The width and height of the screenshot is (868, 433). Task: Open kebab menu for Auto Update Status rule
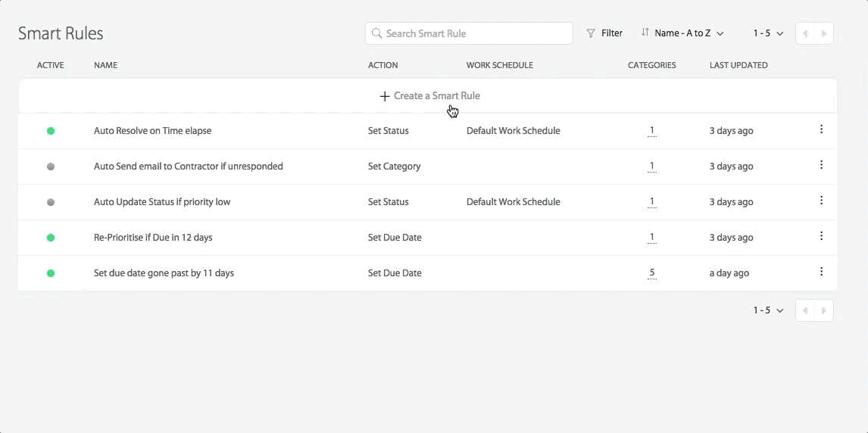click(x=821, y=200)
